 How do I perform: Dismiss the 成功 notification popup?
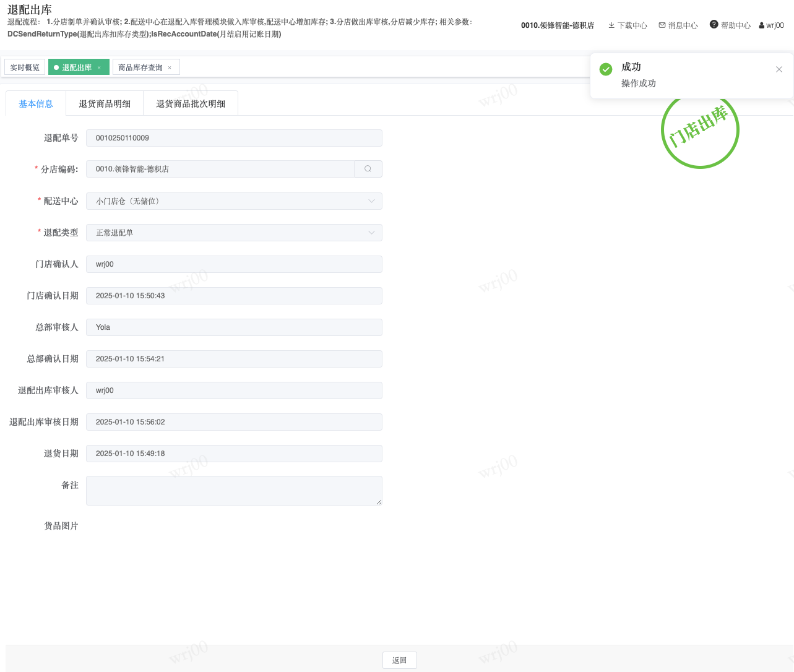click(x=779, y=69)
